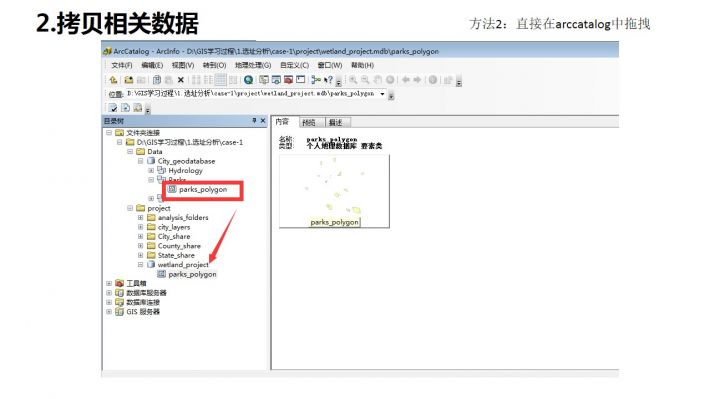The image size is (710, 399).
Task: Click the Copy icon in the toolbar
Action: 157,80
